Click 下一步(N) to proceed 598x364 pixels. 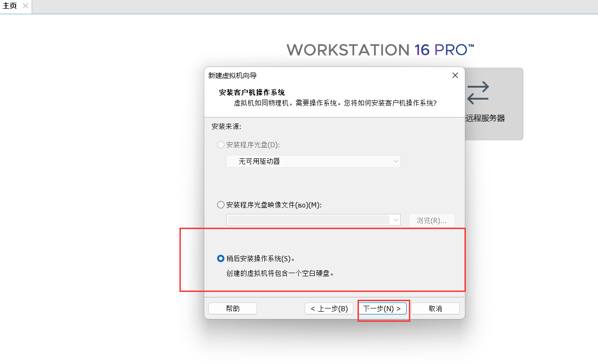pyautogui.click(x=382, y=308)
